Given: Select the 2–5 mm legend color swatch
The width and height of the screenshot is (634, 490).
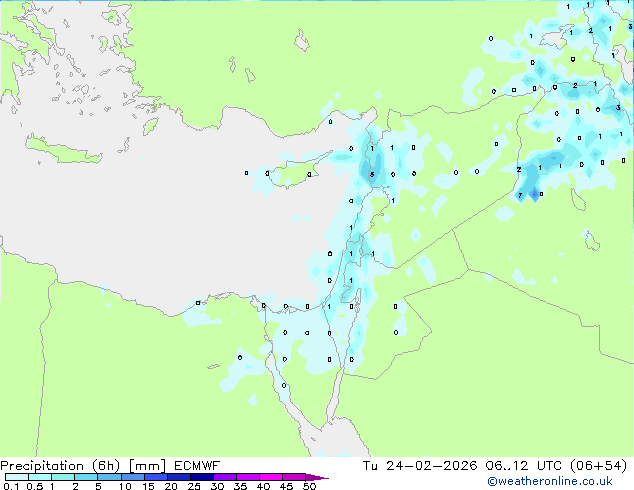Looking at the screenshot, I should (86, 477).
